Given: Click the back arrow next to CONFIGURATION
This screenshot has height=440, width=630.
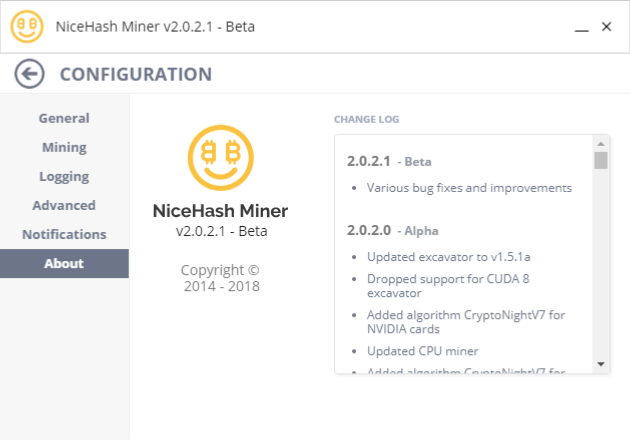Looking at the screenshot, I should (x=31, y=73).
